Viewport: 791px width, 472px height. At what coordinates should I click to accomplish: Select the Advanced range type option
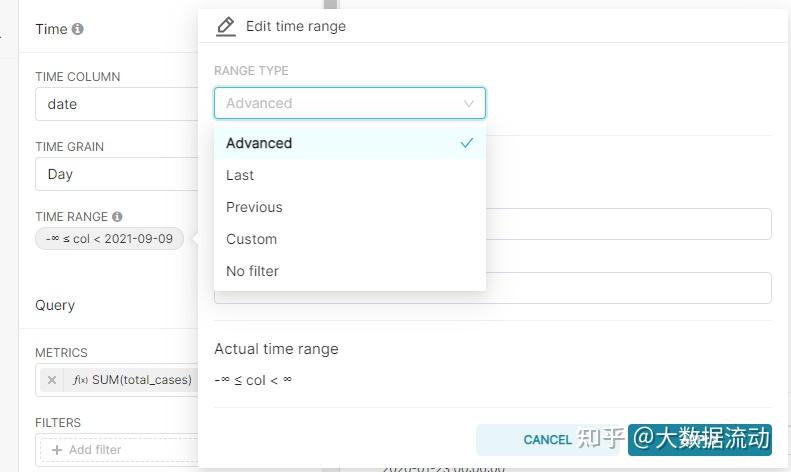(259, 143)
